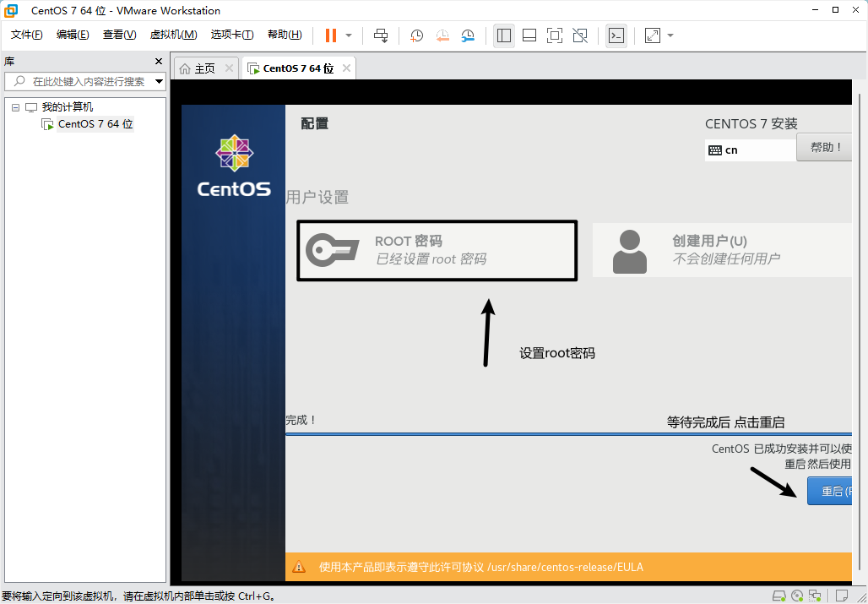Take a snapshot of the virtual machine
The width and height of the screenshot is (868, 604).
(x=416, y=35)
